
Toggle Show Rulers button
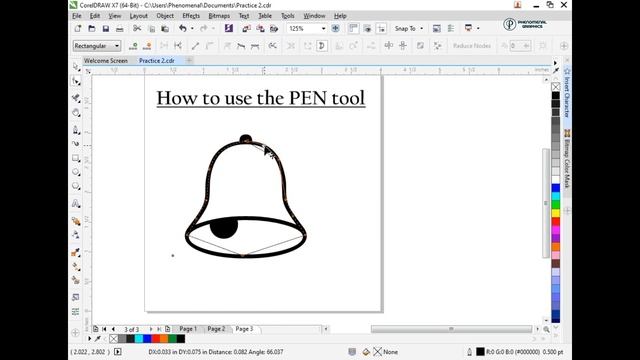[353, 29]
